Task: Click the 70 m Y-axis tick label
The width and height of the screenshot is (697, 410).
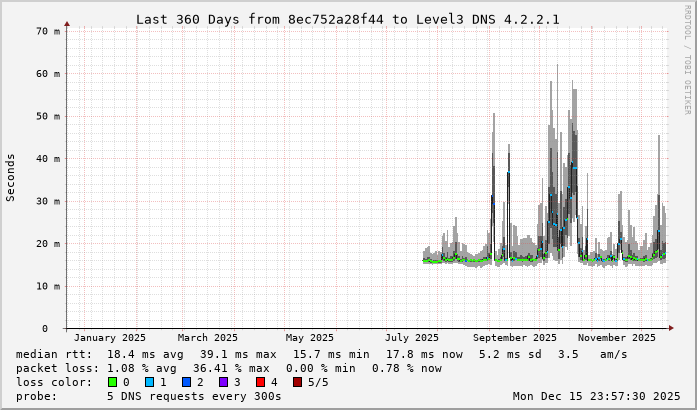Action: [x=49, y=31]
